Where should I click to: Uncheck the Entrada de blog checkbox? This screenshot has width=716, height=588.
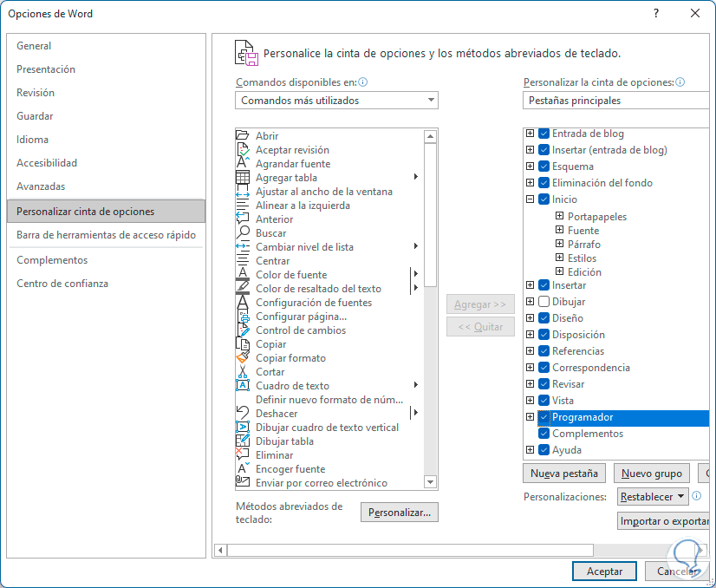click(544, 134)
